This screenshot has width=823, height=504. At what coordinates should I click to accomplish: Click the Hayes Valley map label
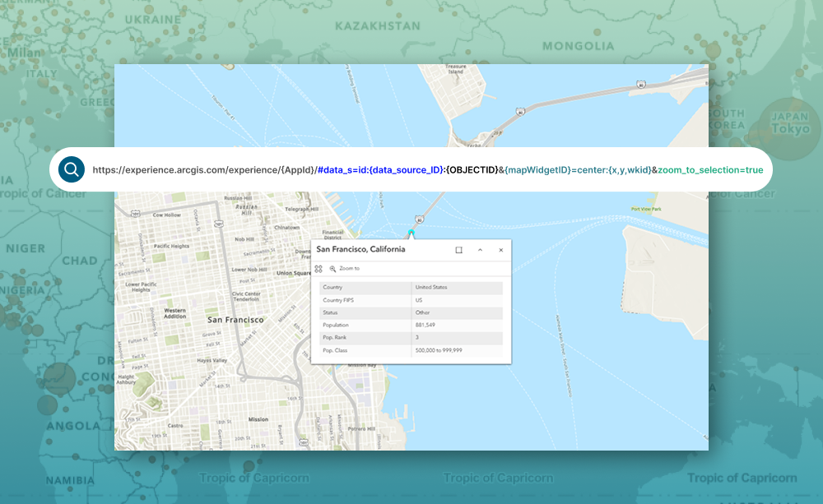point(212,360)
